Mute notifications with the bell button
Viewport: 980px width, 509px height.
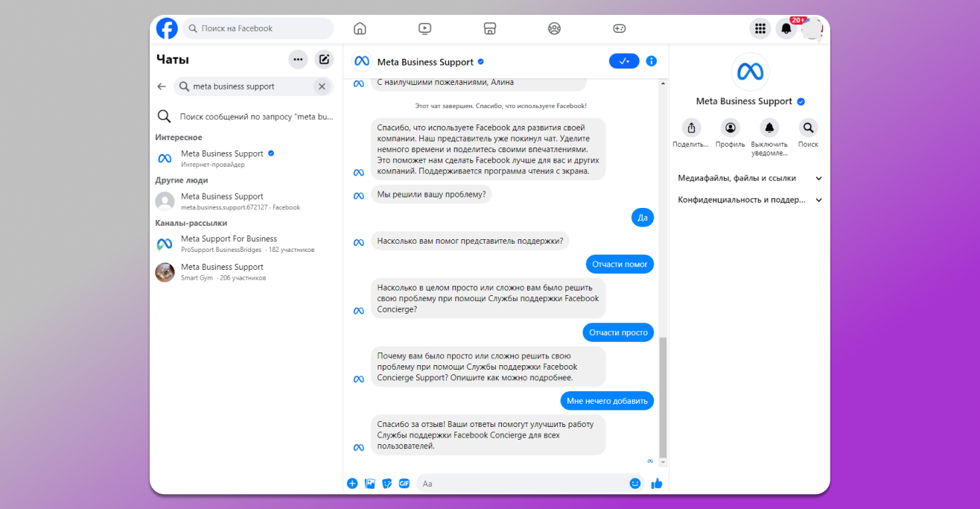(769, 127)
